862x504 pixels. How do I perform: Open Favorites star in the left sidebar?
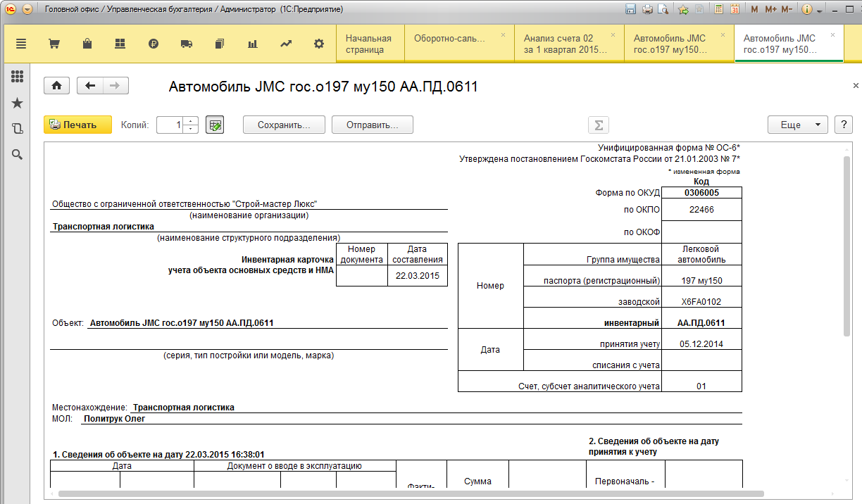pyautogui.click(x=18, y=103)
